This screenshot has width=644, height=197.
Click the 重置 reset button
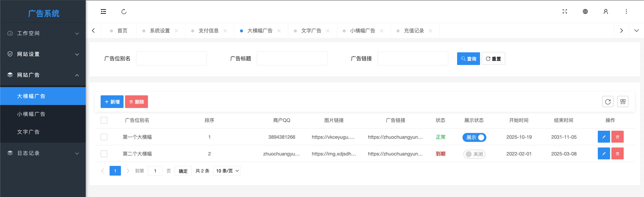pyautogui.click(x=493, y=59)
